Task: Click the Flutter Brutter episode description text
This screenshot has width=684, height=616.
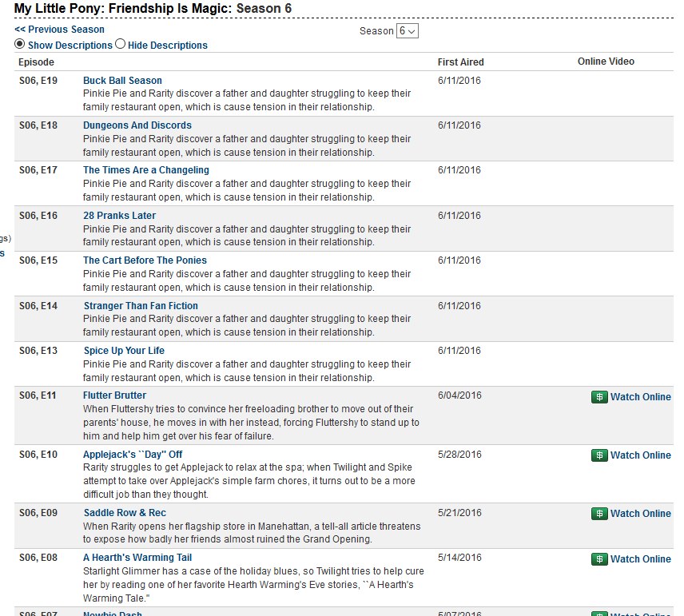Action: [x=251, y=423]
